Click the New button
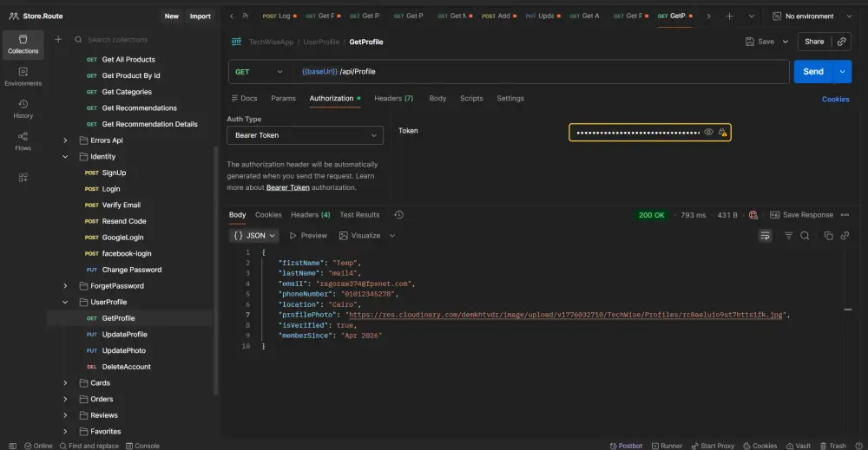 (x=172, y=16)
